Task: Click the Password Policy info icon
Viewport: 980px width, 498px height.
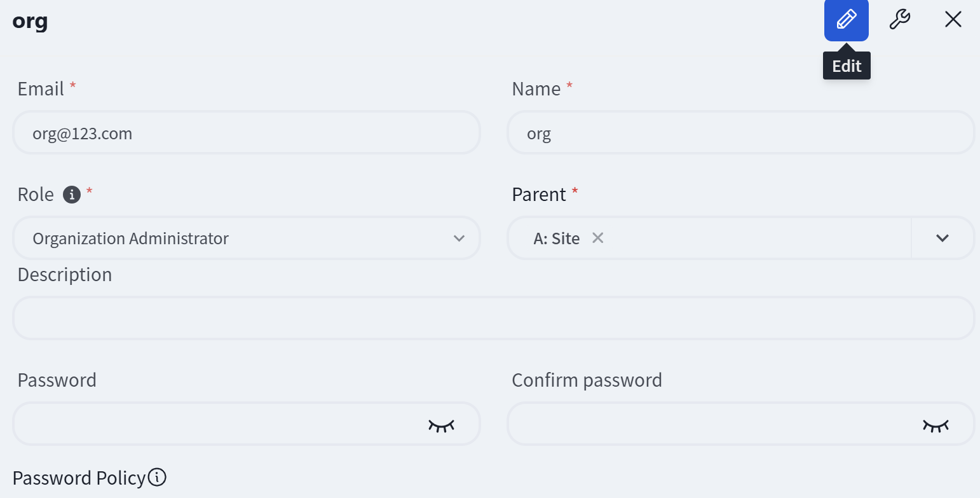Action: click(157, 477)
